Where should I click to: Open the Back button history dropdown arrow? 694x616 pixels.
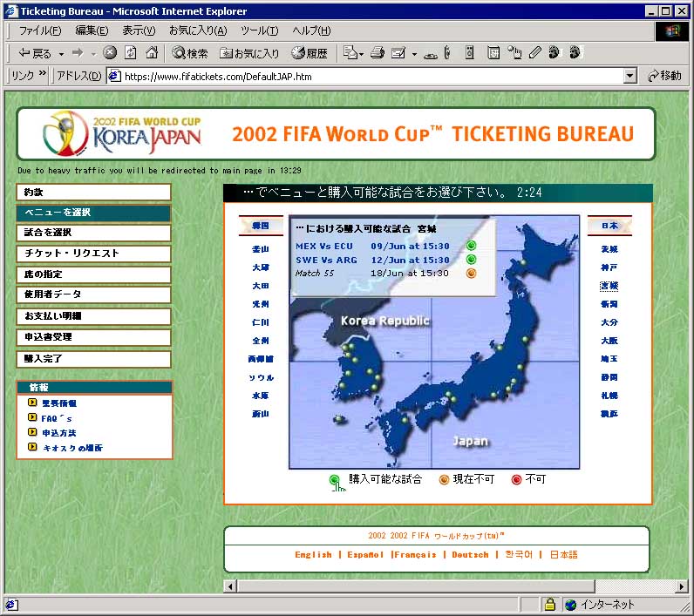coord(61,54)
